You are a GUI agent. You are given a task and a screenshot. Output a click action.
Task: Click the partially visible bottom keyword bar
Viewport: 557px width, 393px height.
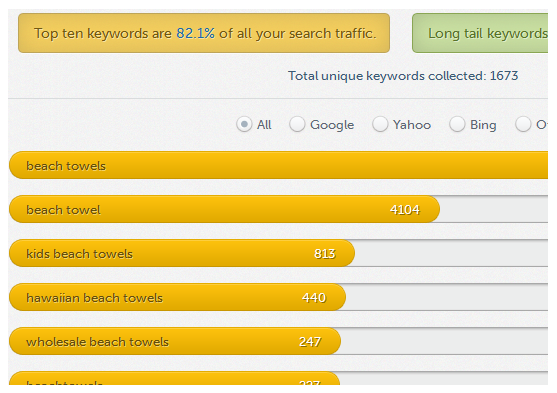point(174,378)
